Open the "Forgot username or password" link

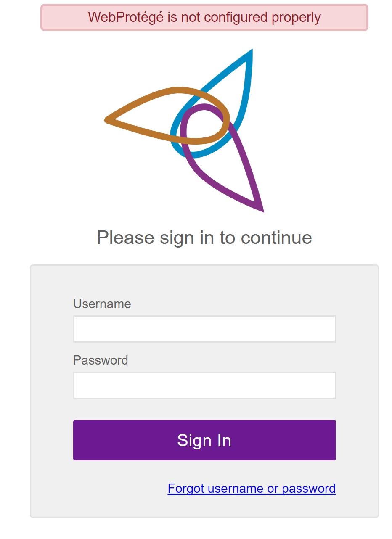[x=251, y=488]
